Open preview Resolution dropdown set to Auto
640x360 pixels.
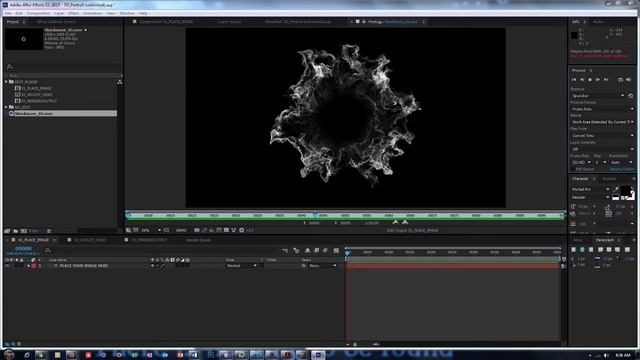[x=621, y=162]
